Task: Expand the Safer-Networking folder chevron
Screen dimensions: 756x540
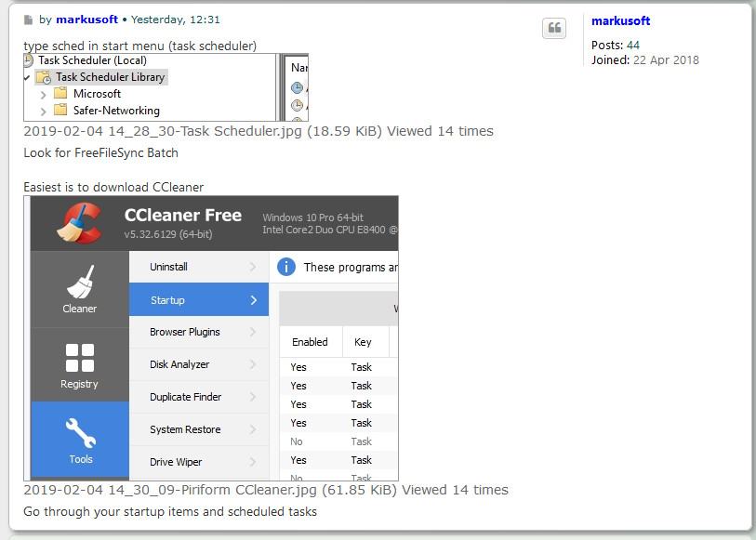Action: tap(43, 112)
